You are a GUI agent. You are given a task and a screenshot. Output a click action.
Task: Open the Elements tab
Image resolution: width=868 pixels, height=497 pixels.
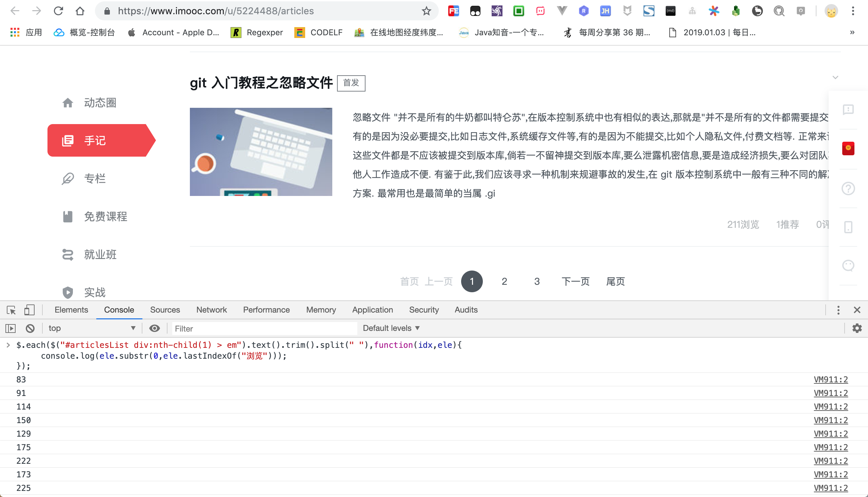tap(71, 310)
